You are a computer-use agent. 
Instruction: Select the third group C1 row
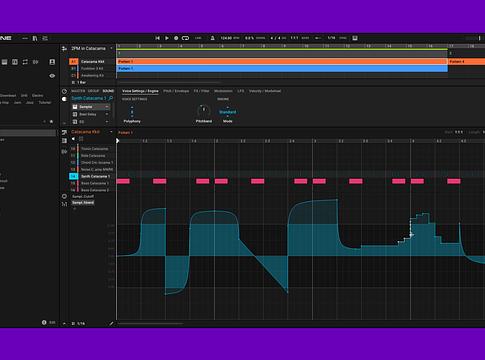(92, 76)
